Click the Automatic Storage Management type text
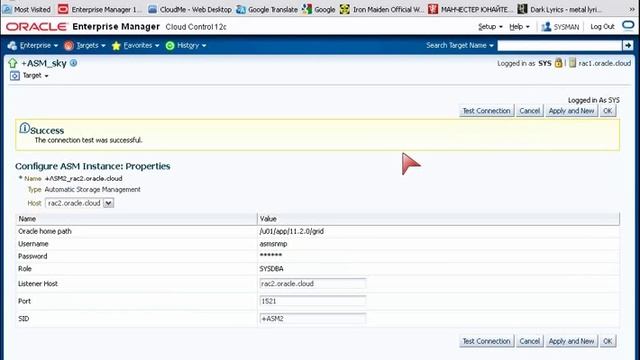640x360 pixels. click(92, 189)
